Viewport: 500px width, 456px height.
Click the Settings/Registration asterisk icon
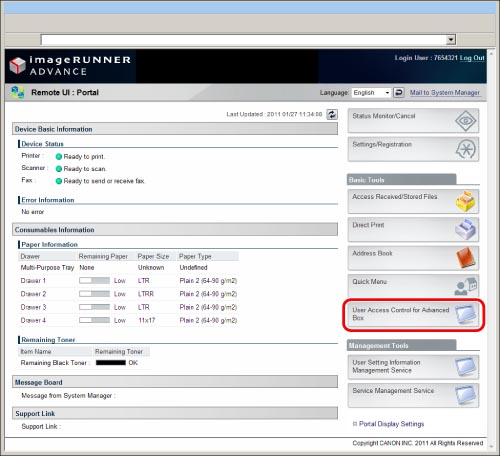tap(466, 149)
